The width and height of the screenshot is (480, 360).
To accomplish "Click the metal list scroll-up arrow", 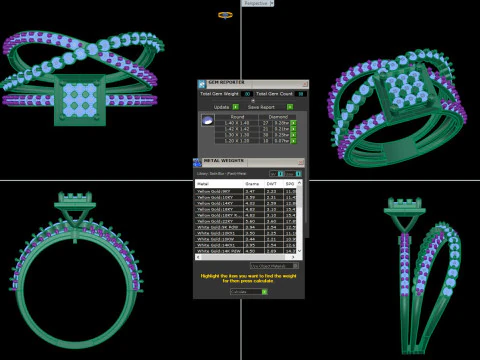I will (x=299, y=183).
